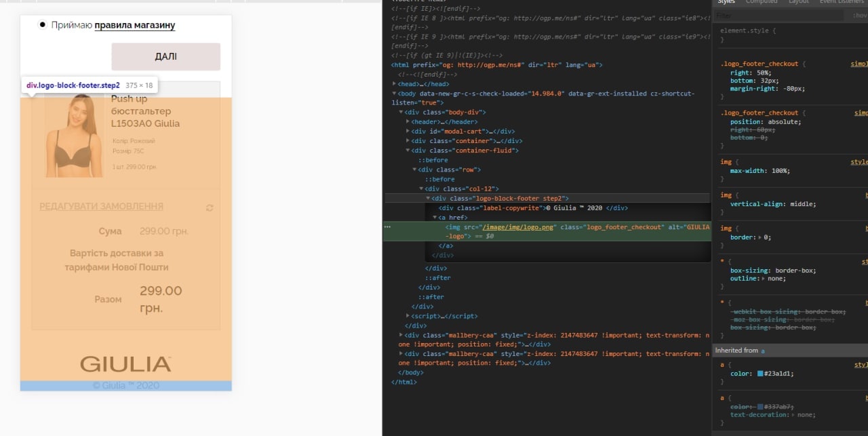Open the #23a1d1 color swatch
The height and width of the screenshot is (436, 868).
tap(761, 374)
